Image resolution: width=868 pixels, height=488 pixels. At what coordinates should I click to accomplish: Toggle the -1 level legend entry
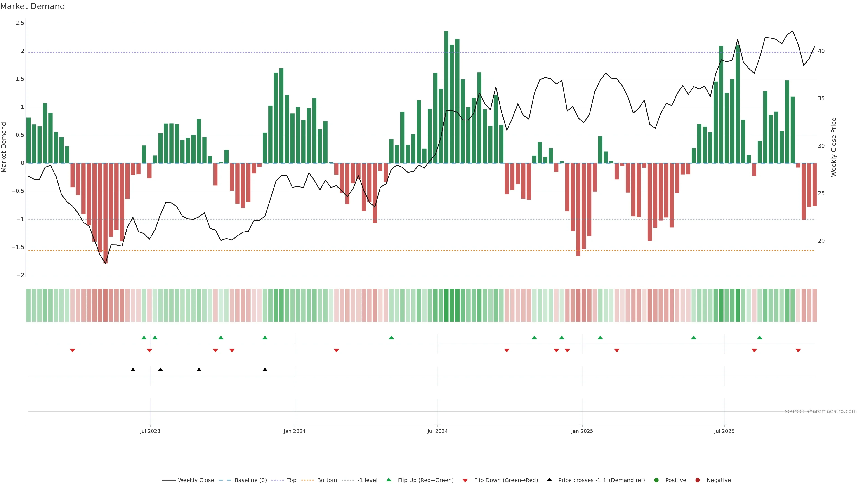pos(367,480)
